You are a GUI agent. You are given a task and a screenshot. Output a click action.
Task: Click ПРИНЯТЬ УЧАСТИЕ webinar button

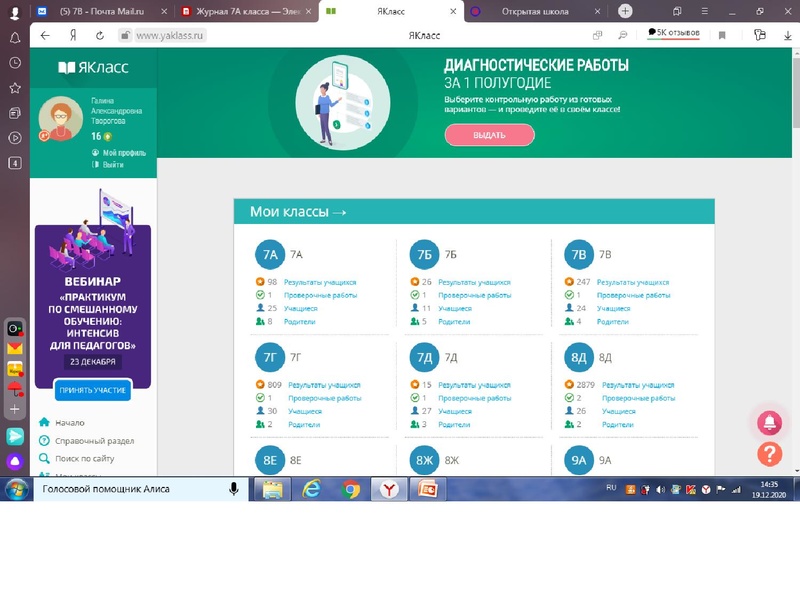point(93,391)
